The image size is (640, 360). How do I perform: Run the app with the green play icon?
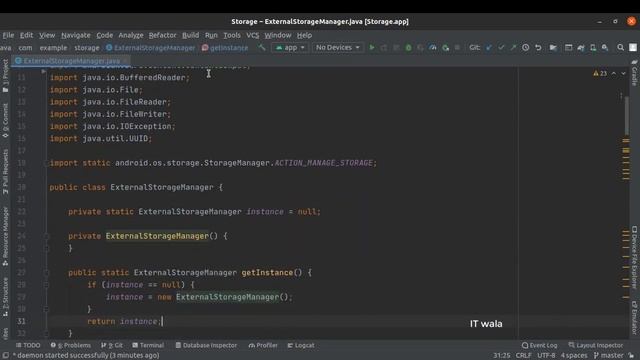click(371, 48)
